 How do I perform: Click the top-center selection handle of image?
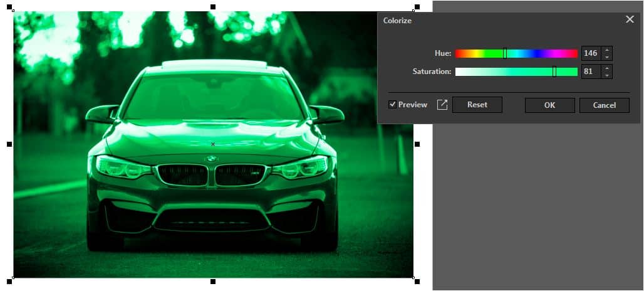[213, 6]
